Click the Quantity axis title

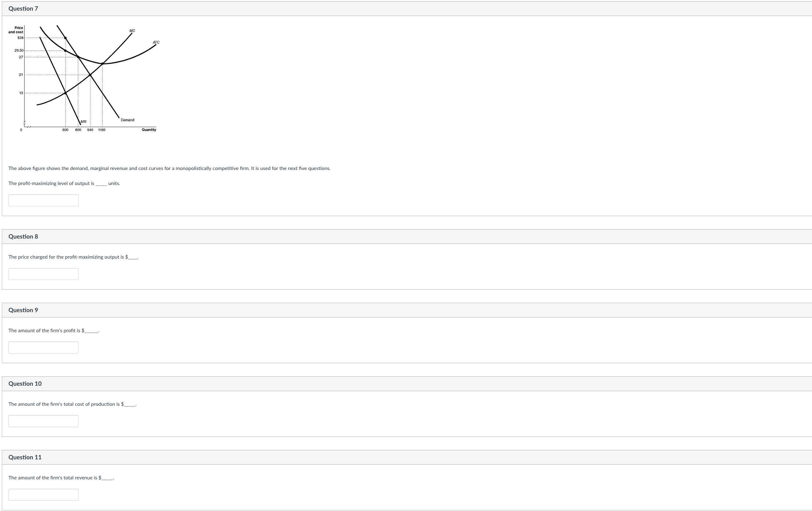point(149,130)
